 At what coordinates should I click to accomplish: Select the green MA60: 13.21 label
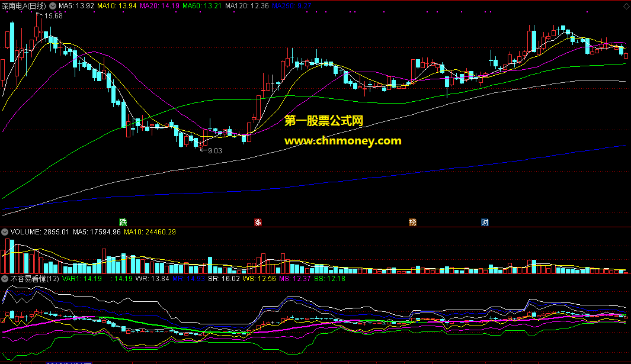click(202, 6)
